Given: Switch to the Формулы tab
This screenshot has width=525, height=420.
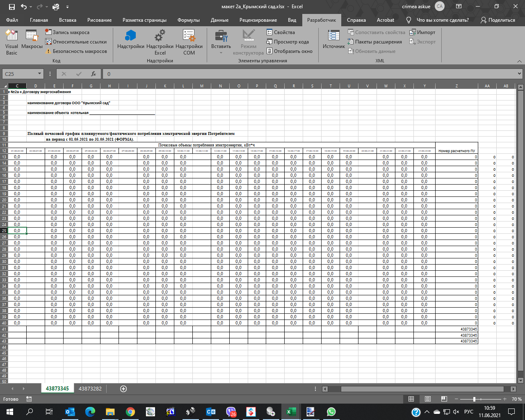Looking at the screenshot, I should 189,20.
